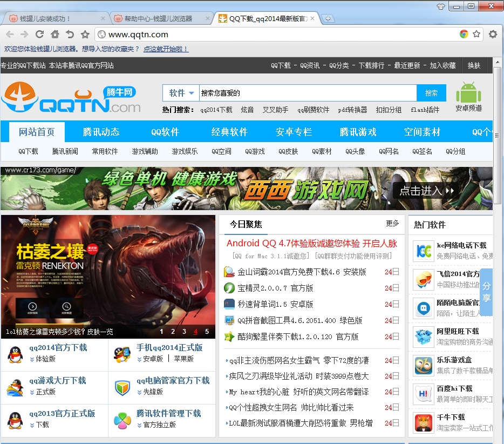Click the page vertical scrollbar thumb
Screen dimensions: 504x444
point(497,135)
